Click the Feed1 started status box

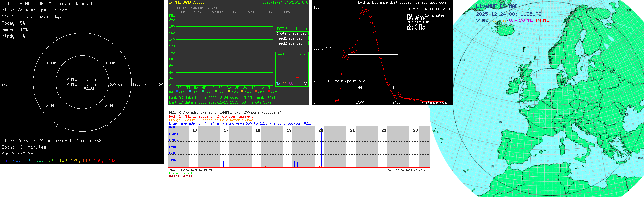click(x=292, y=38)
